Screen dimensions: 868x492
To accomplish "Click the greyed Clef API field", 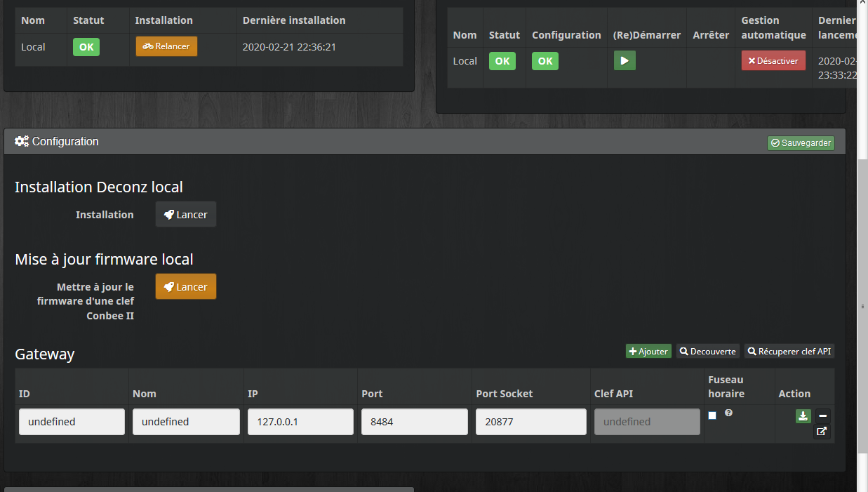I will (x=647, y=422).
